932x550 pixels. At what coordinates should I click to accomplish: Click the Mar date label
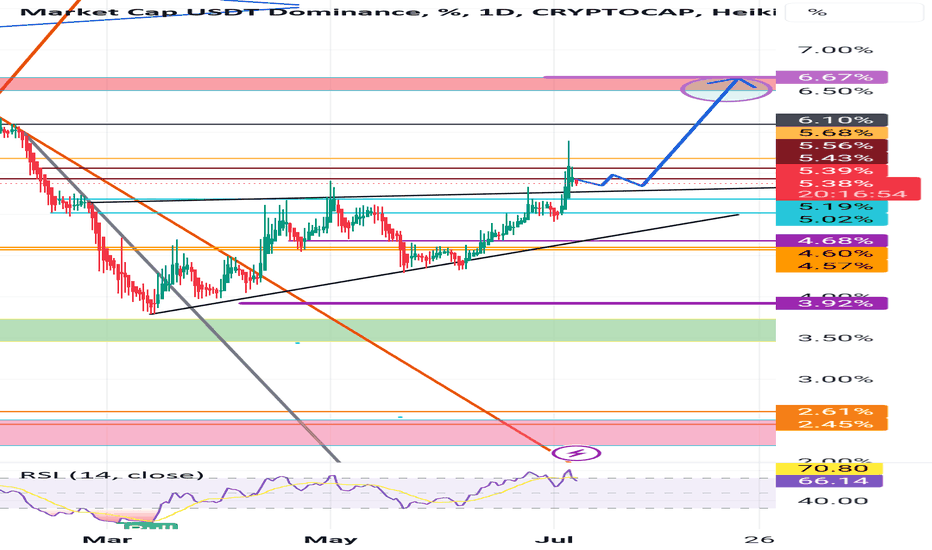(x=107, y=540)
